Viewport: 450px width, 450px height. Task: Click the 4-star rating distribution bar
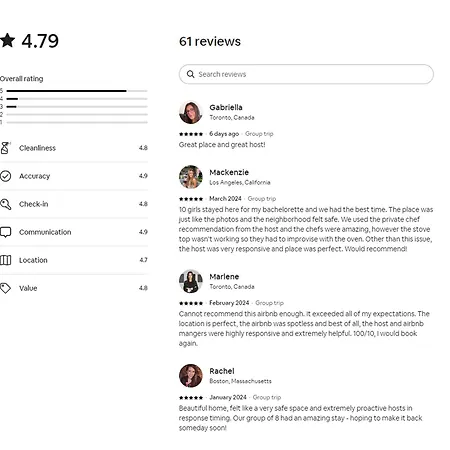[77, 99]
